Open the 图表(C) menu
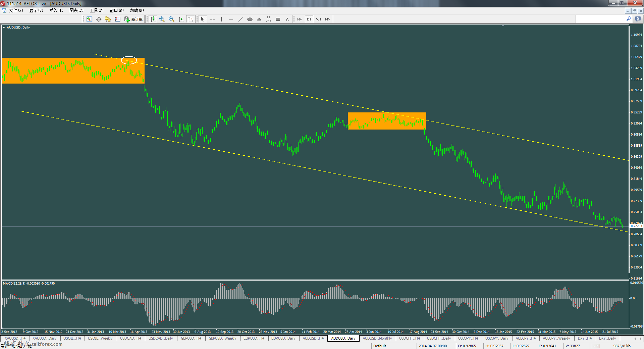 tap(76, 10)
